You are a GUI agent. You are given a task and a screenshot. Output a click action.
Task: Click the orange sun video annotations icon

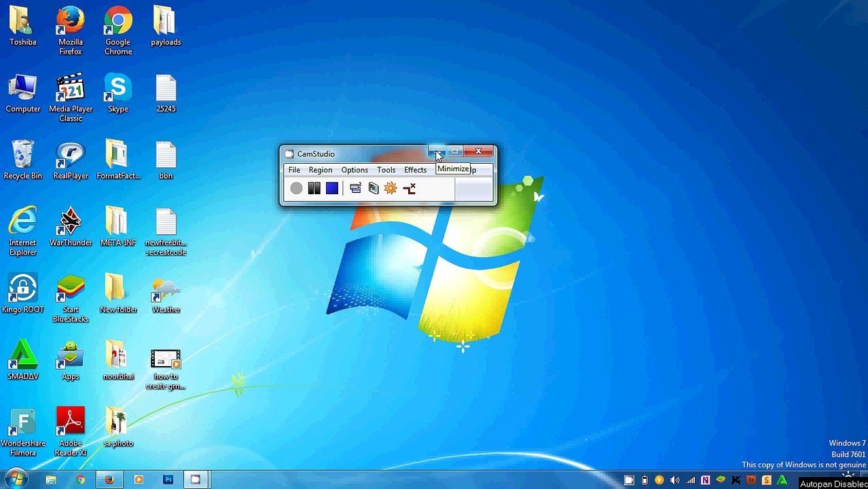(391, 189)
